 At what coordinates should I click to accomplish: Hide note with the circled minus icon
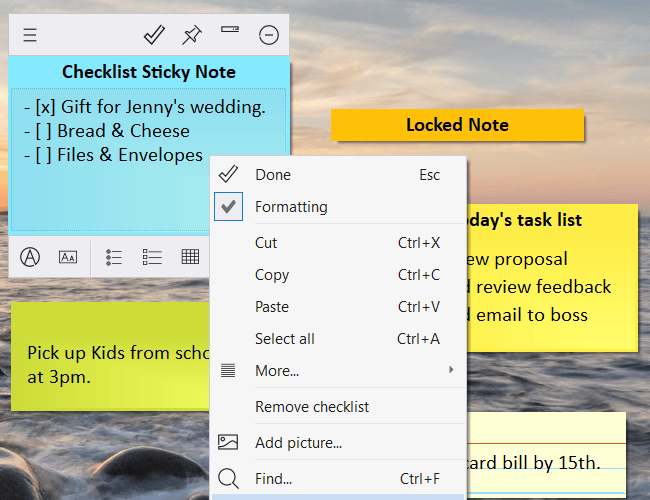[269, 35]
